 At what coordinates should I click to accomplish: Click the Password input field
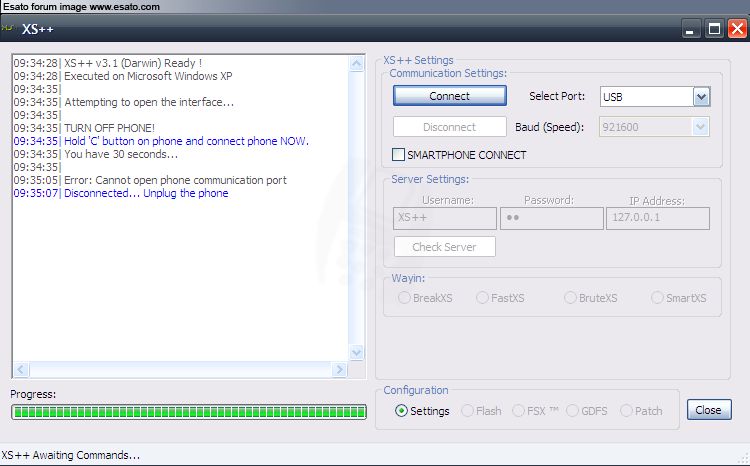coord(551,218)
